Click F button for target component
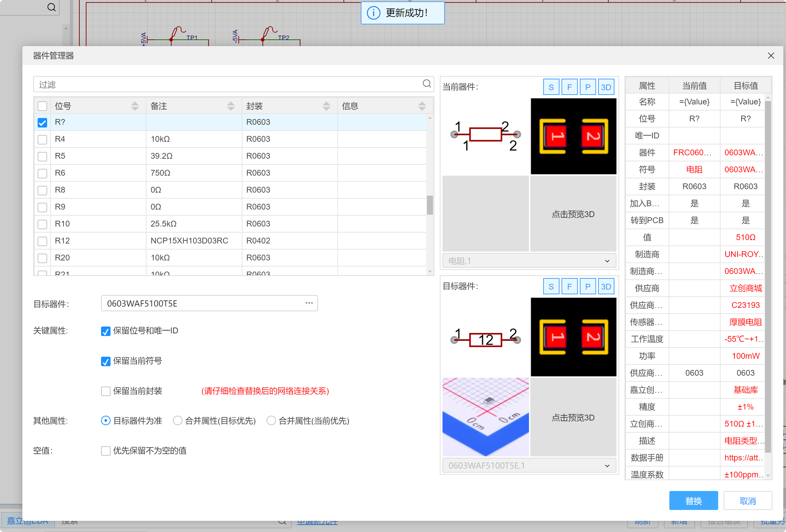 point(569,287)
